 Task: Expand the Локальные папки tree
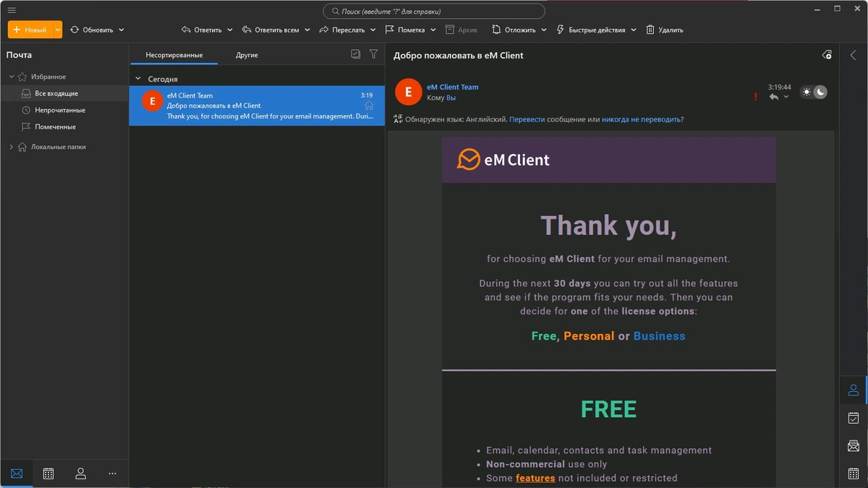(x=12, y=147)
